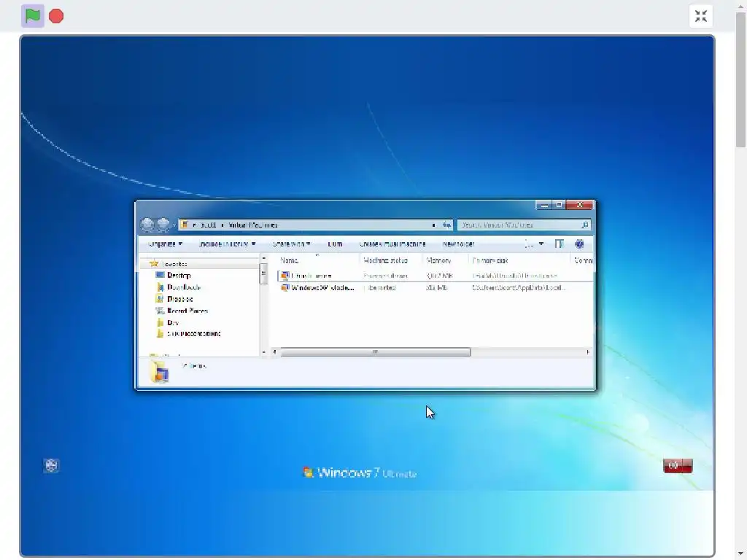
Task: Select Dropbox in the Favorites list
Action: click(180, 299)
